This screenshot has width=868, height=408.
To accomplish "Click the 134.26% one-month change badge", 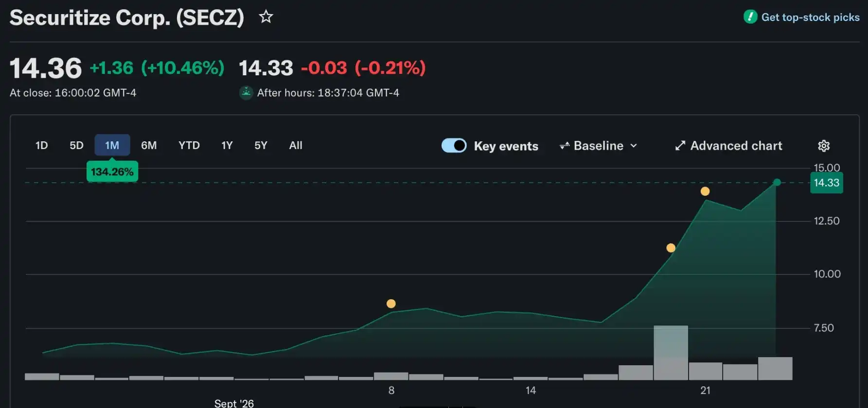I will click(112, 172).
